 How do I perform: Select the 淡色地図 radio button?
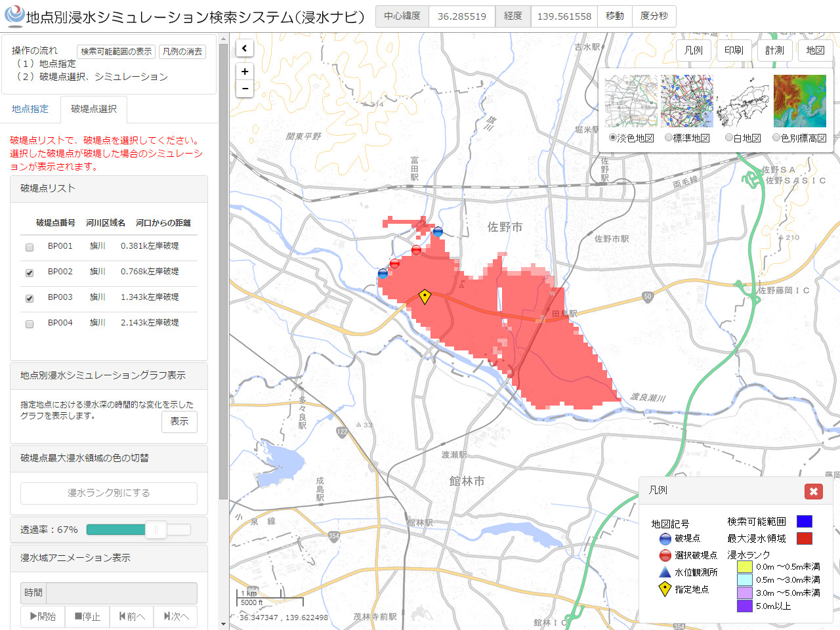click(x=613, y=138)
